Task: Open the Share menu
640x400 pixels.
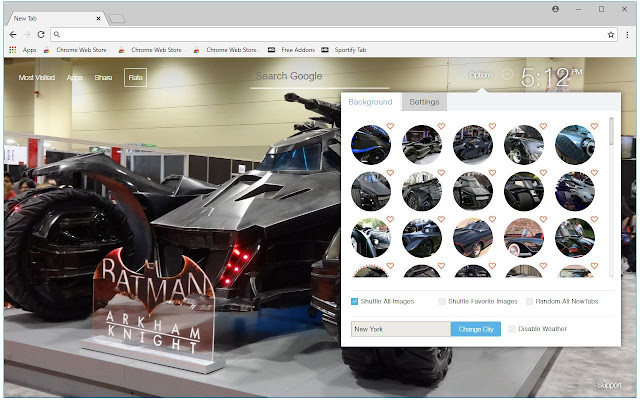Action: 103,78
